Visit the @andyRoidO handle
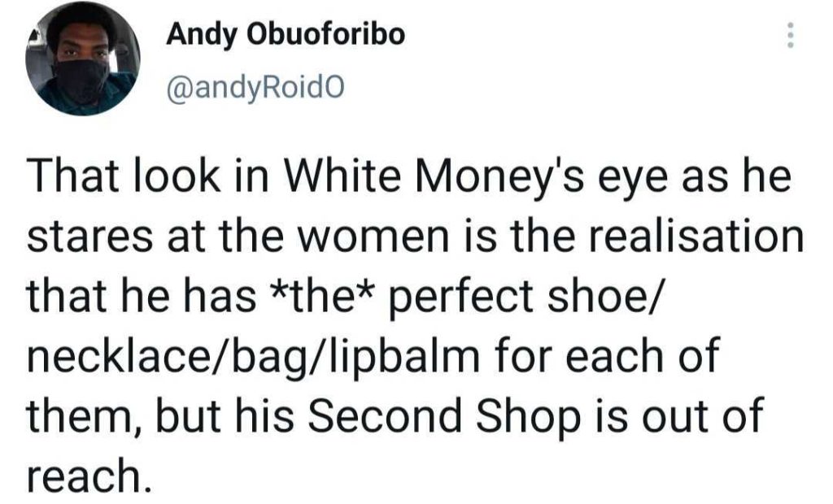The width and height of the screenshot is (833, 504). [244, 83]
